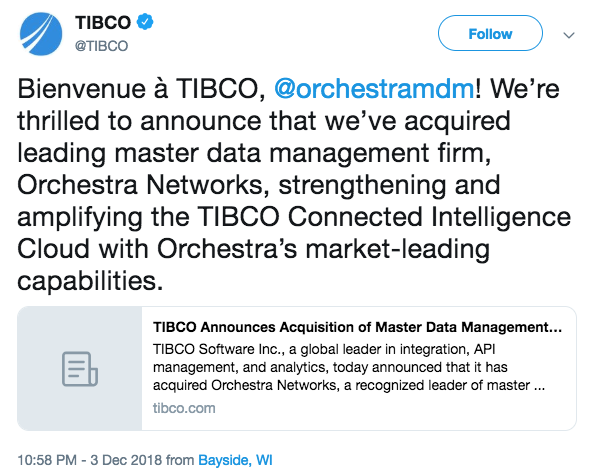Click the document icon in link card
The height and width of the screenshot is (476, 589).
[x=80, y=369]
